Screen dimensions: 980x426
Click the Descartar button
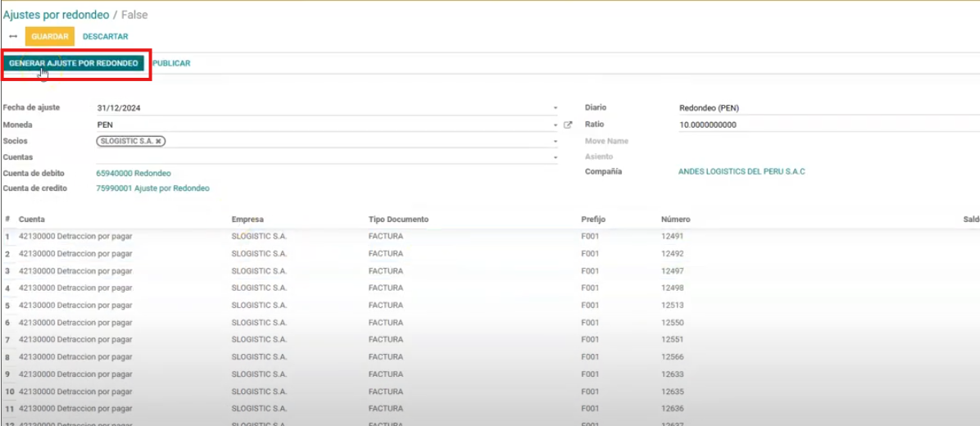pyautogui.click(x=105, y=36)
